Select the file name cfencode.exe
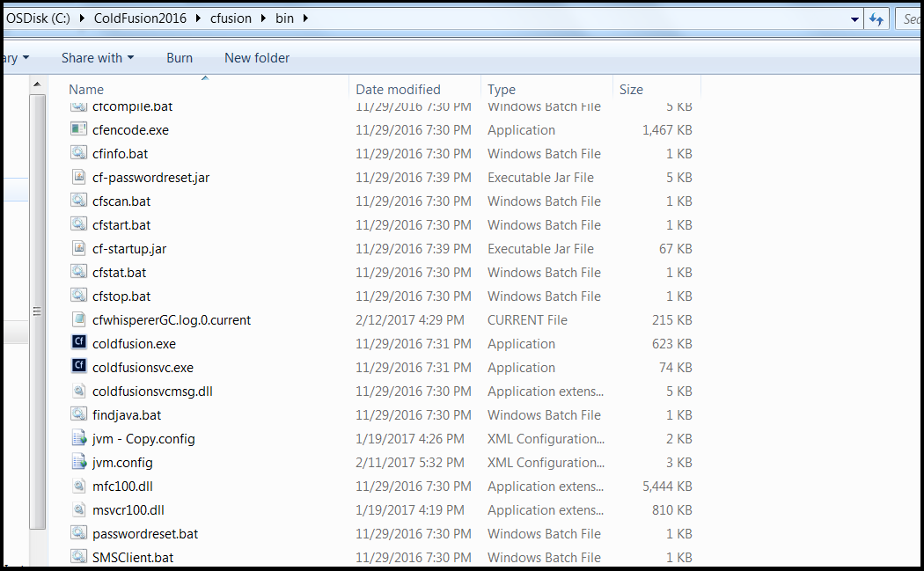The image size is (924, 571). 130,130
